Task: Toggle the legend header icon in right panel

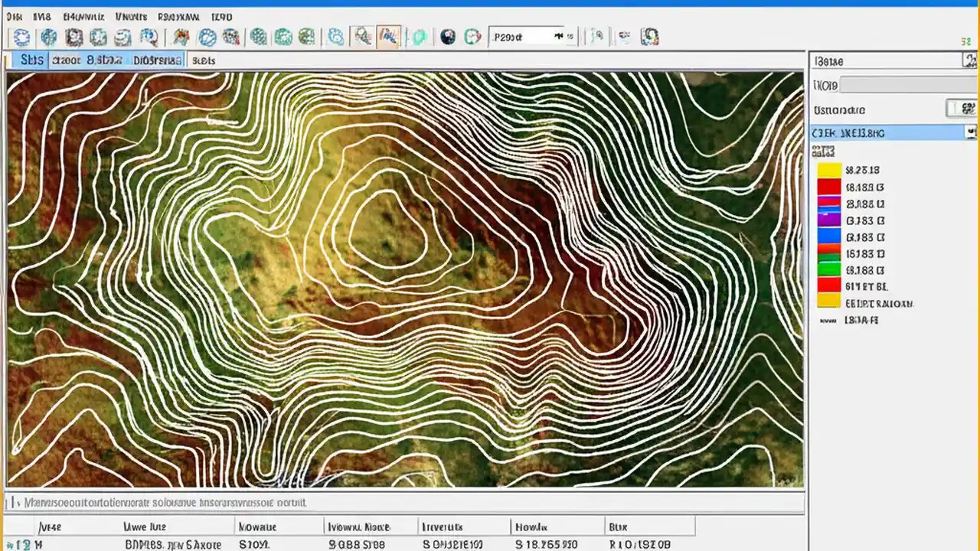Action: (x=969, y=60)
